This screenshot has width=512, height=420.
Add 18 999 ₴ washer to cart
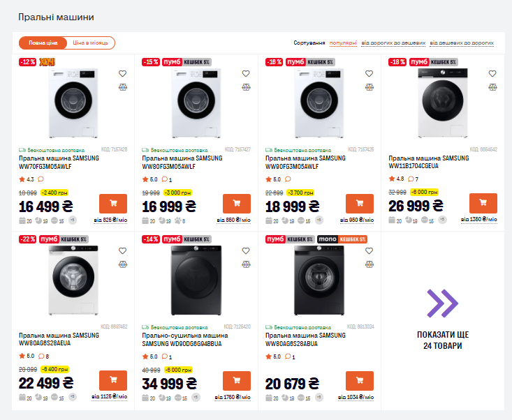(359, 204)
